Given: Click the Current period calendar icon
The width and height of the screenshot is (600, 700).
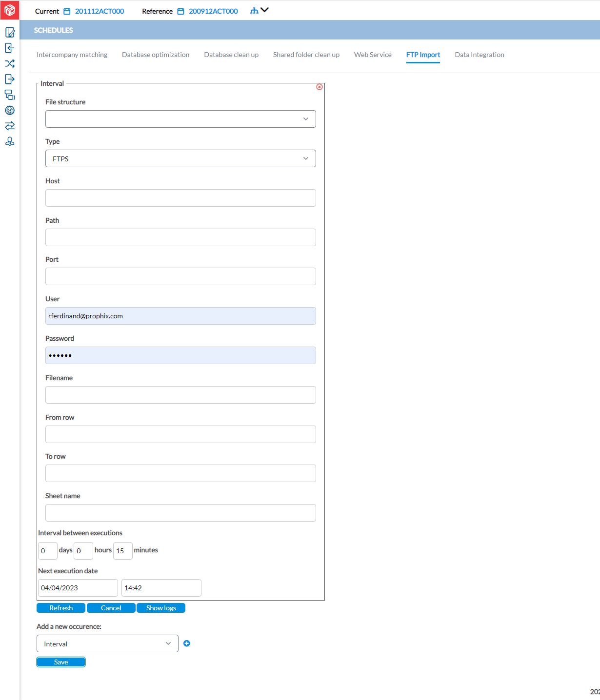Looking at the screenshot, I should [x=67, y=11].
